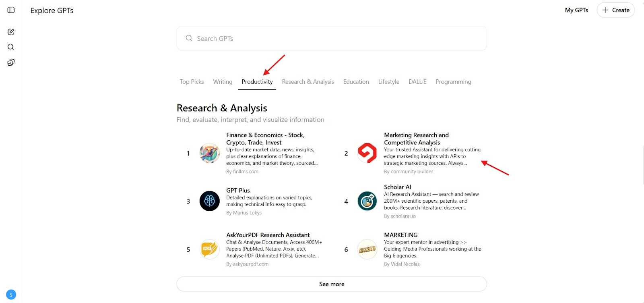Click the 'Explore GPTs' page heading

pos(52,10)
